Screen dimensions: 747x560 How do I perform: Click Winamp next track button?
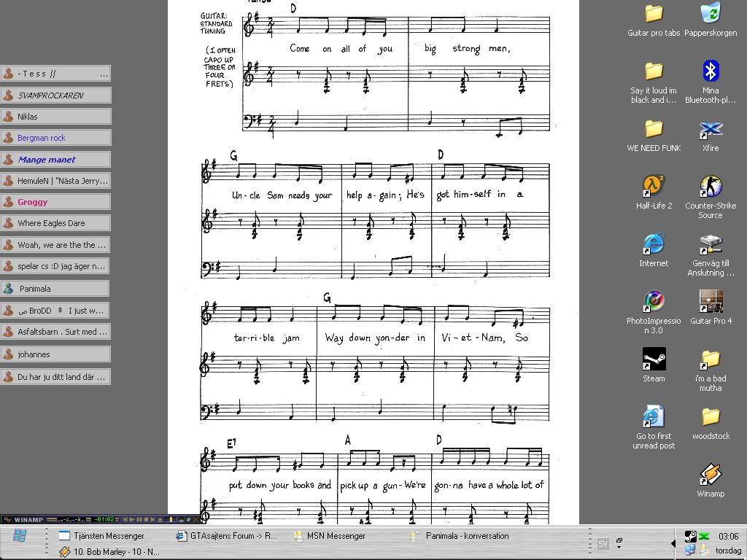tap(152, 519)
